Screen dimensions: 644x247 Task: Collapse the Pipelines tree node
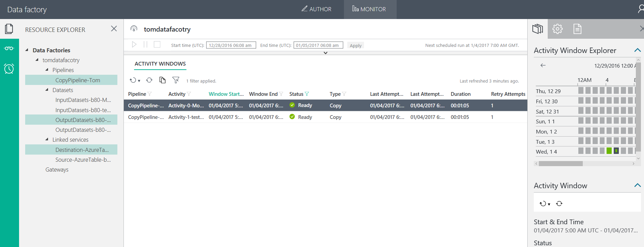coord(47,70)
